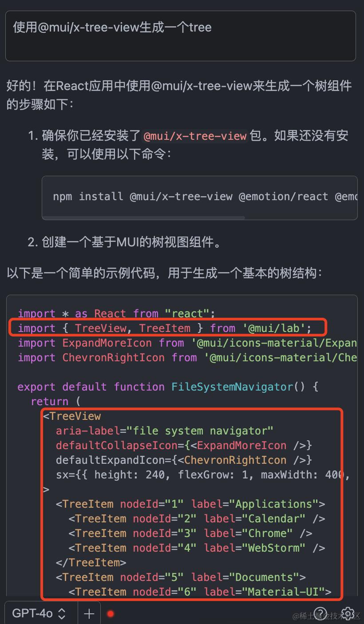This screenshot has height=624, width=364.
Task: Click the Documents TreeItem code line
Action: click(181, 577)
